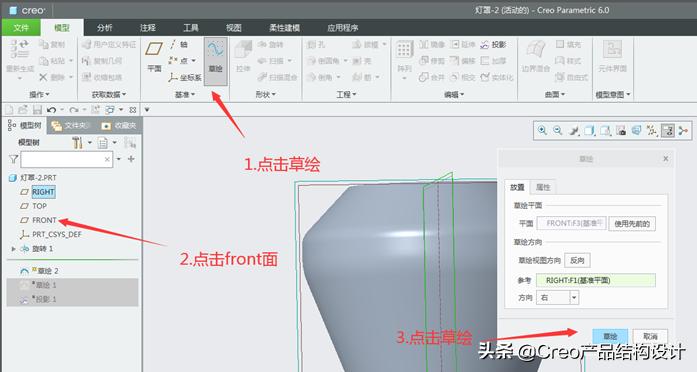Click the model tree settings hammer icon

(77, 143)
